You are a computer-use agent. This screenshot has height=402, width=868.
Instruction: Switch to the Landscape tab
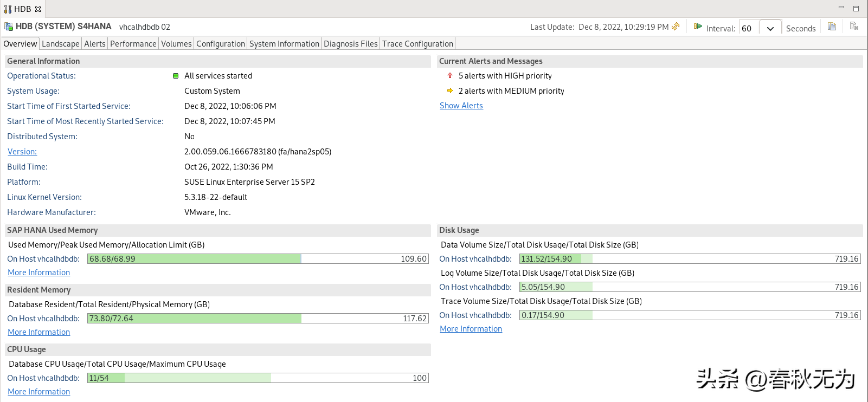(60, 44)
